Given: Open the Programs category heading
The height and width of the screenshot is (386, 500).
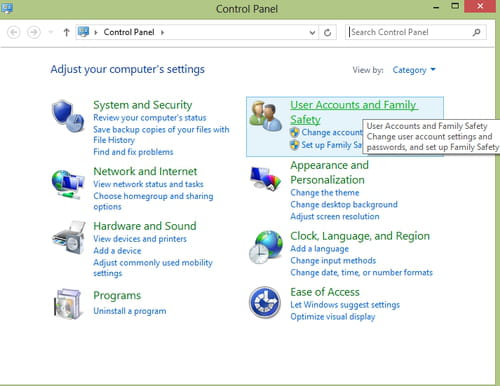Looking at the screenshot, I should (x=117, y=296).
